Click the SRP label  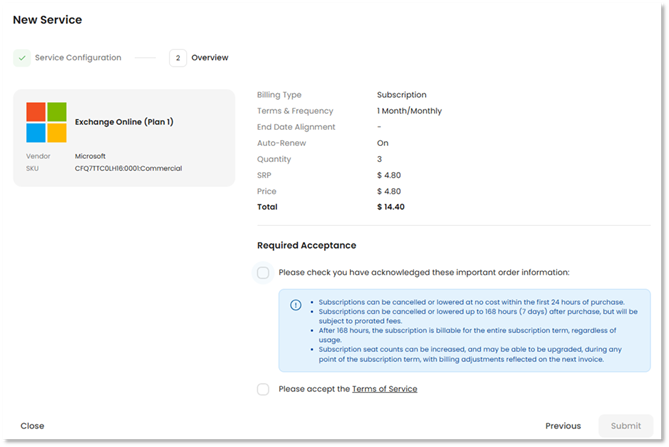click(x=264, y=175)
